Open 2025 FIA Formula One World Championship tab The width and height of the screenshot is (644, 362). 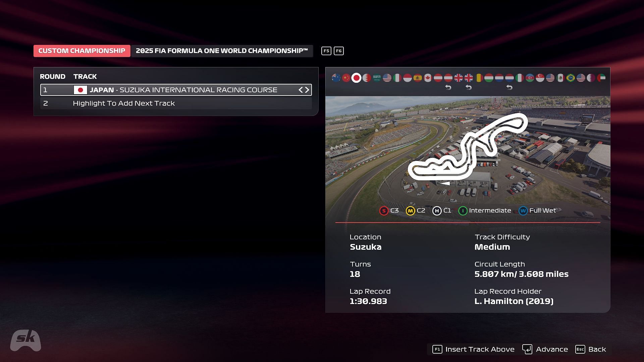click(222, 51)
